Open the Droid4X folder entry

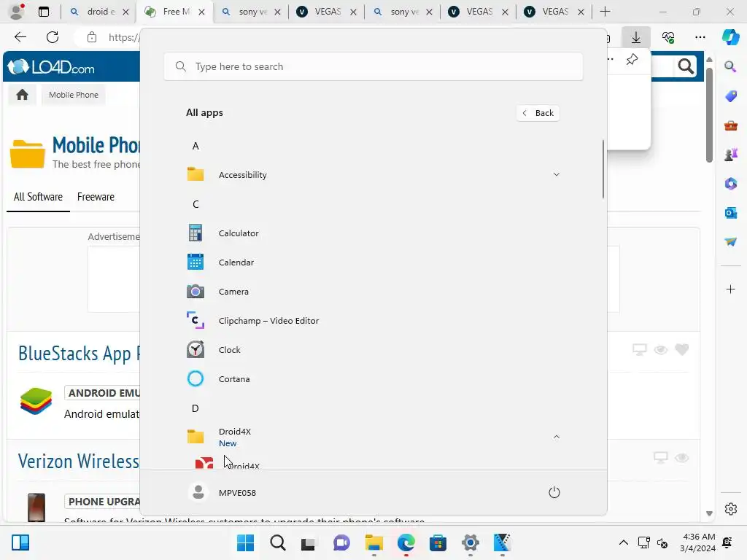[373, 437]
